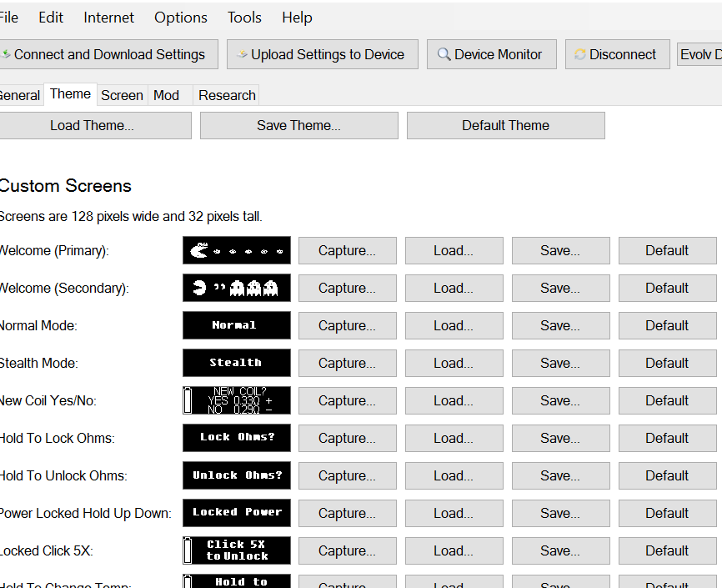The width and height of the screenshot is (722, 588).
Task: Click Default for Hold To Lock Ohms
Action: point(667,438)
